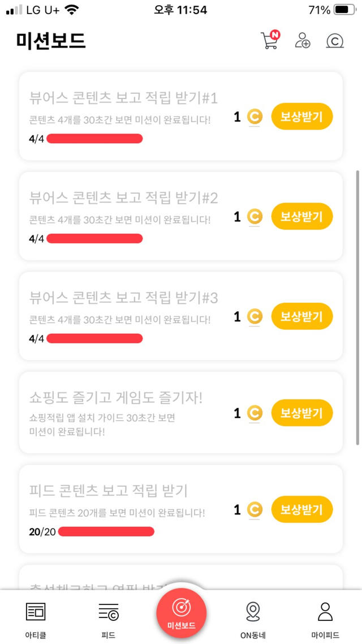Claim reward for 뷰어스 콘텐츠 #2
362x644 pixels.
(x=301, y=216)
